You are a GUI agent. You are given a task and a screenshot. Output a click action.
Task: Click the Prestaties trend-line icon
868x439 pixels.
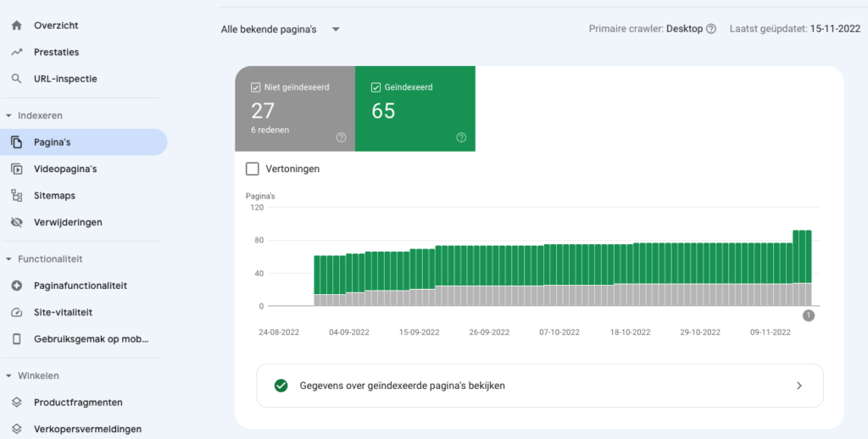(16, 53)
